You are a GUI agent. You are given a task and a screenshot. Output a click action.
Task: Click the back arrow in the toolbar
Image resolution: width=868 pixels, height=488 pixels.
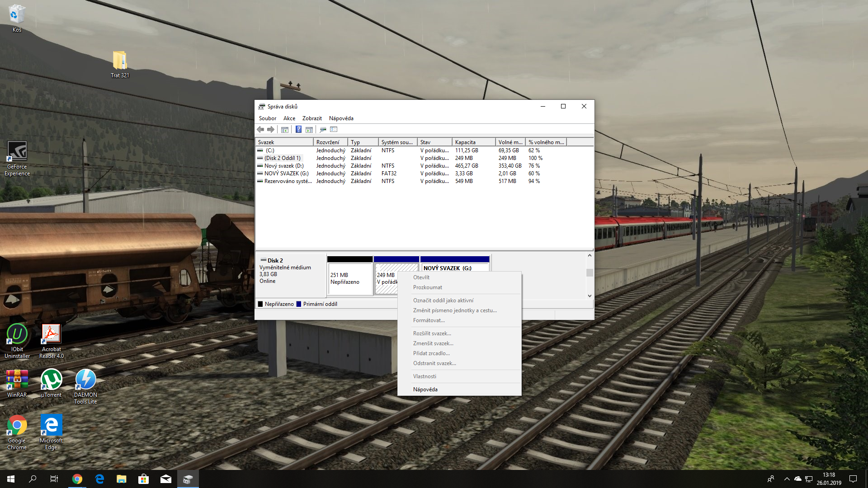click(x=260, y=130)
